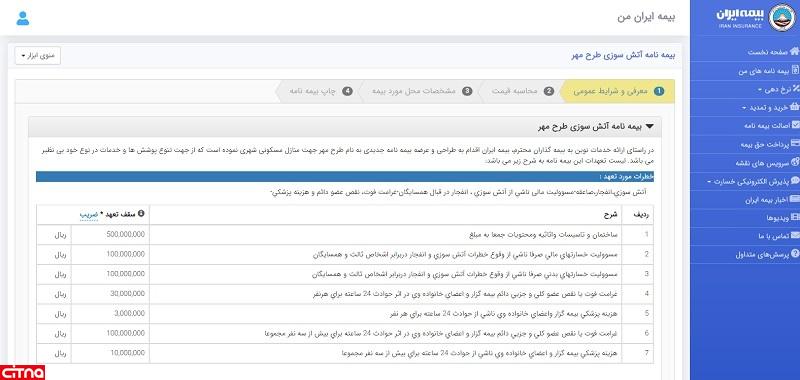Open تماس با ما link
This screenshot has height=380, width=800.
pyautogui.click(x=773, y=236)
